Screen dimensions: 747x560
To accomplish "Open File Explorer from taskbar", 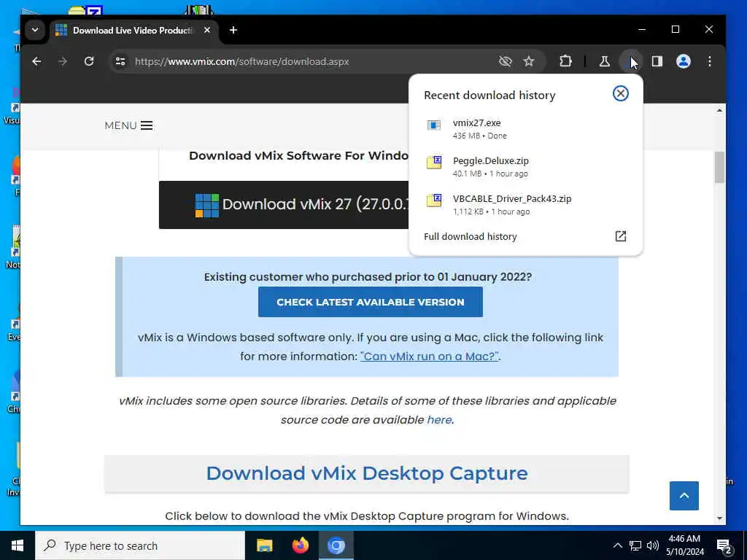I will point(264,545).
